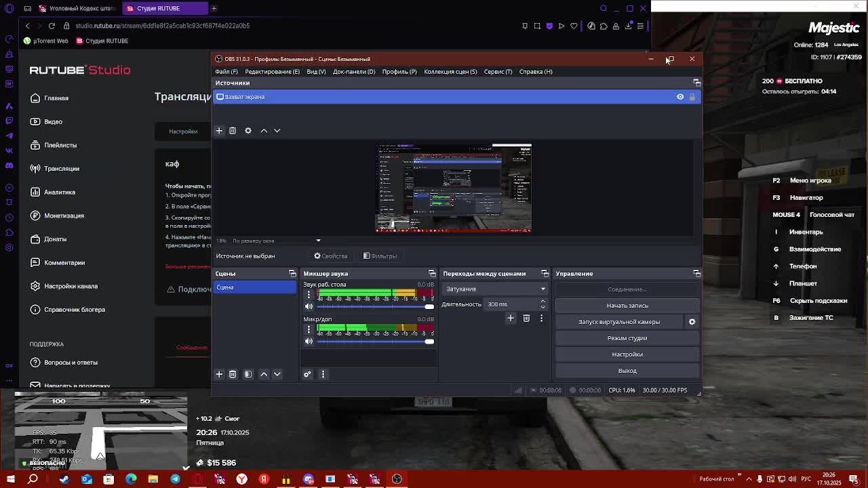Image resolution: width=868 pixels, height=488 pixels.
Task: Open Редактирование (E) menu in OBS
Action: (x=272, y=71)
